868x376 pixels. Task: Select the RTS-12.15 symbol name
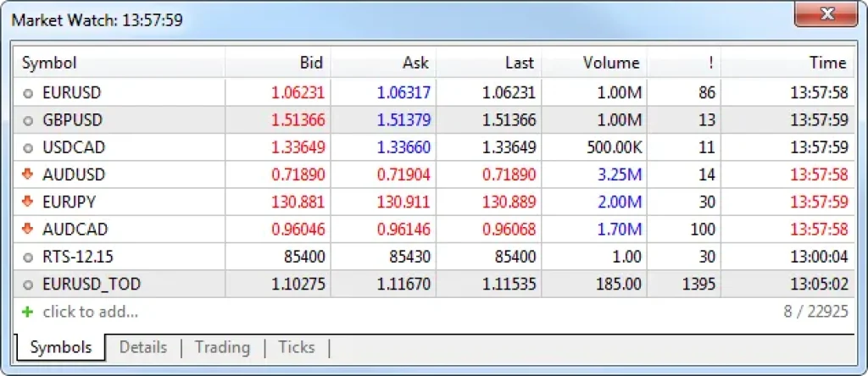click(78, 257)
